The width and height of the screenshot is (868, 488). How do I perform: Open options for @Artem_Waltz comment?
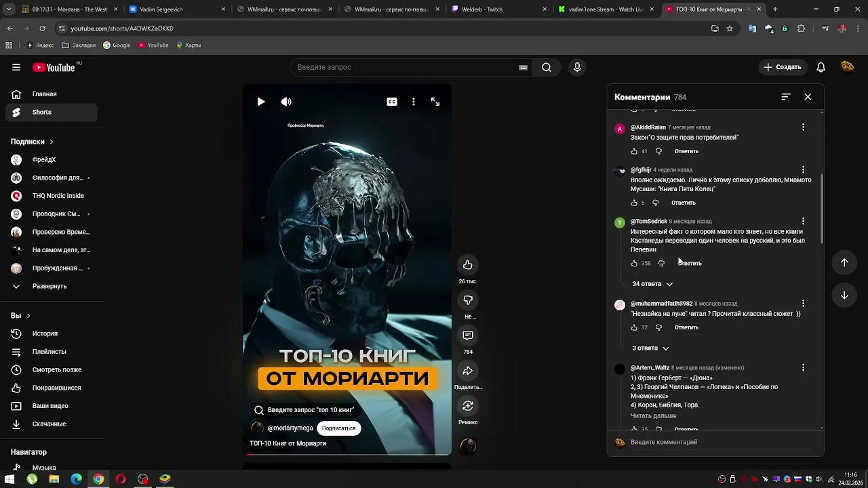pyautogui.click(x=803, y=367)
